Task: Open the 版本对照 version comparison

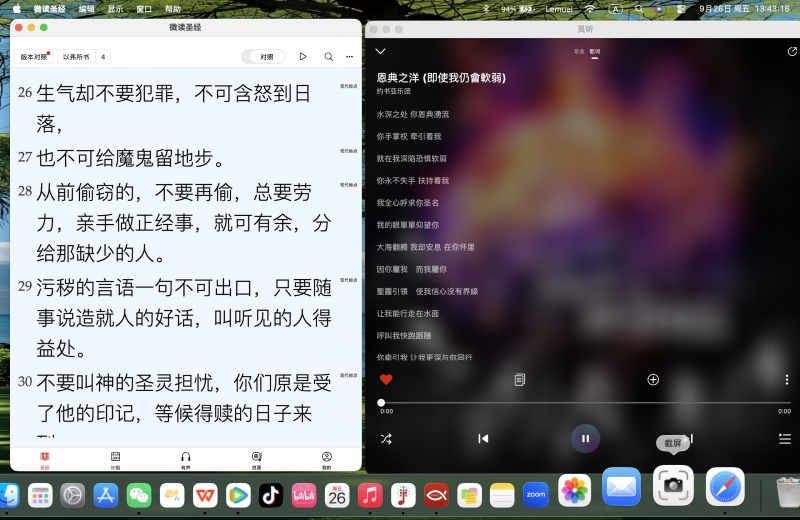Action: 33,57
